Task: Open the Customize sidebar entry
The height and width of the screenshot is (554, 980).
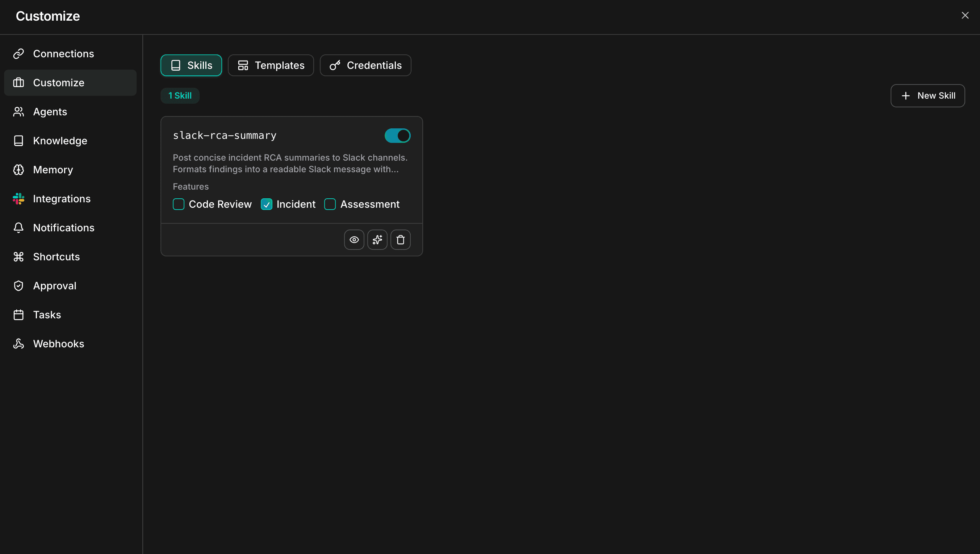Action: (58, 83)
